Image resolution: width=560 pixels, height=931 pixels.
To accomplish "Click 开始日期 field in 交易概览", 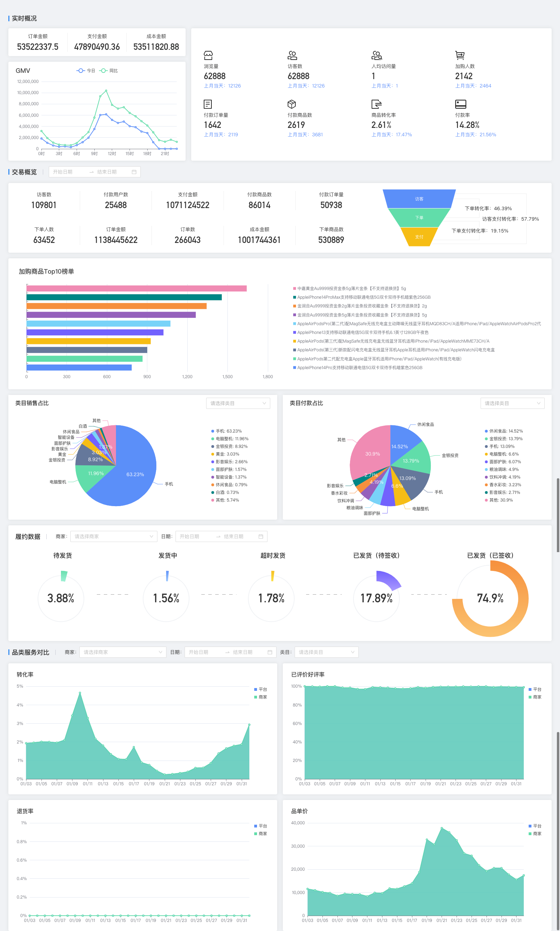I will (68, 172).
